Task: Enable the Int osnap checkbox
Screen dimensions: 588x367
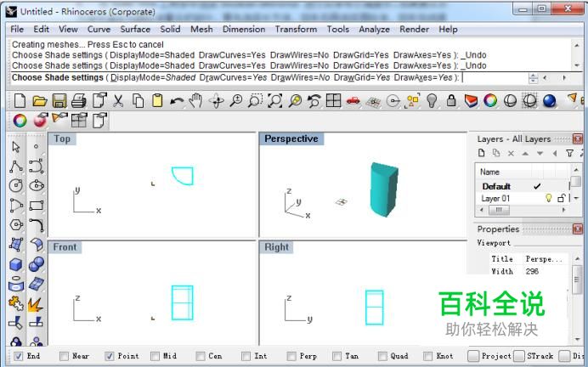Action: [x=246, y=356]
